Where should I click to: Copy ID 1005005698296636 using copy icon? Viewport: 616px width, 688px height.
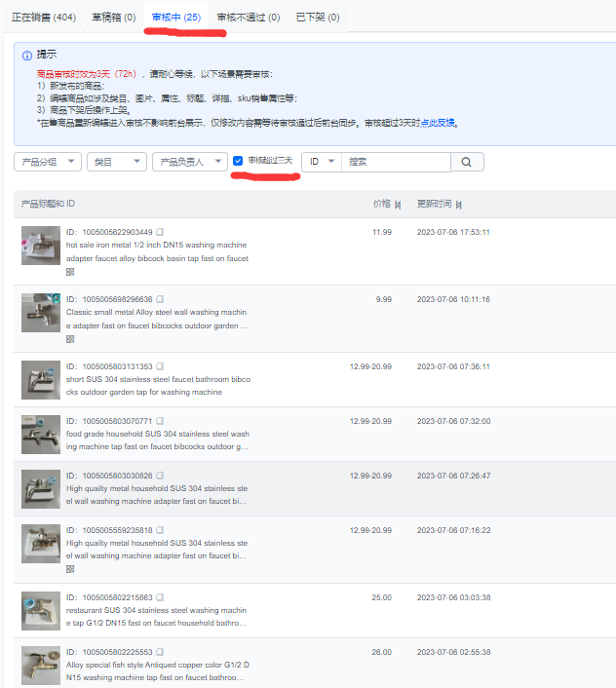coord(160,299)
